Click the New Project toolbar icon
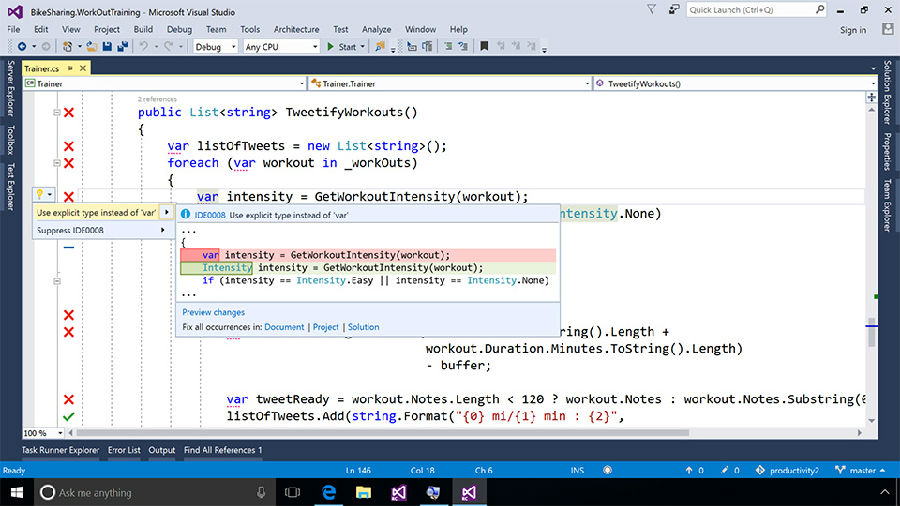This screenshot has width=900, height=506. click(x=68, y=46)
